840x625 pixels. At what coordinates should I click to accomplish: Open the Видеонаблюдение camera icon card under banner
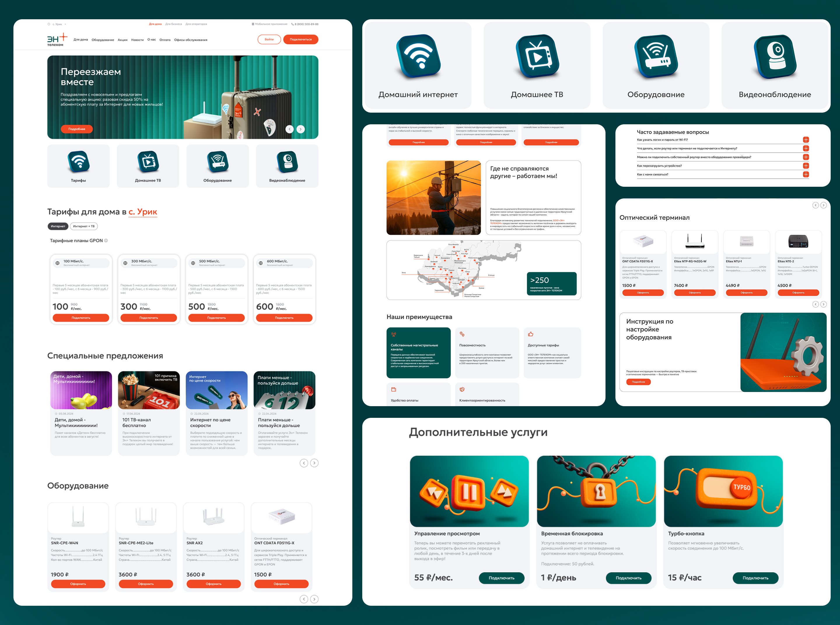click(287, 166)
